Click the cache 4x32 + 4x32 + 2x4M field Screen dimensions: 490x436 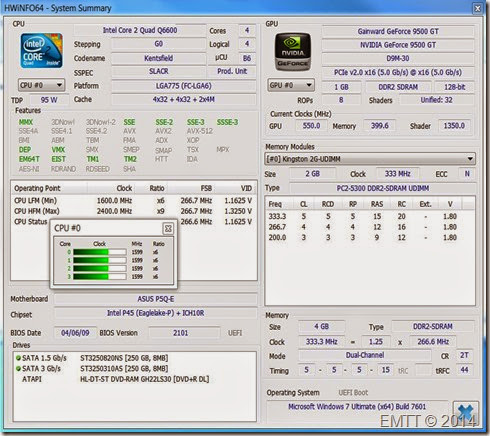184,99
